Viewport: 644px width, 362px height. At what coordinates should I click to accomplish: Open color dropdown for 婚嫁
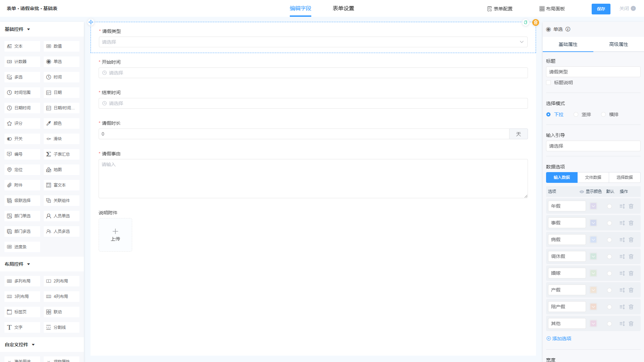coord(593,273)
